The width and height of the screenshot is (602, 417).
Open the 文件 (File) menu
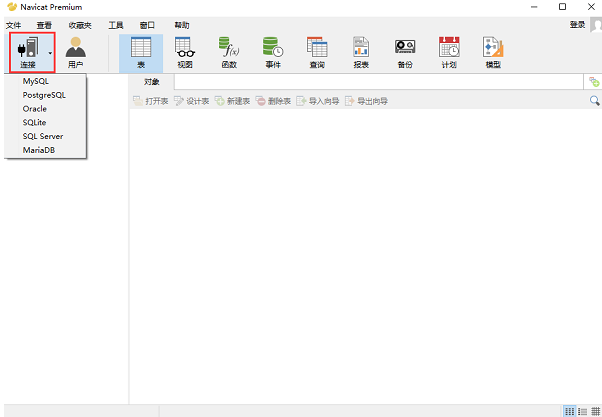(x=14, y=24)
